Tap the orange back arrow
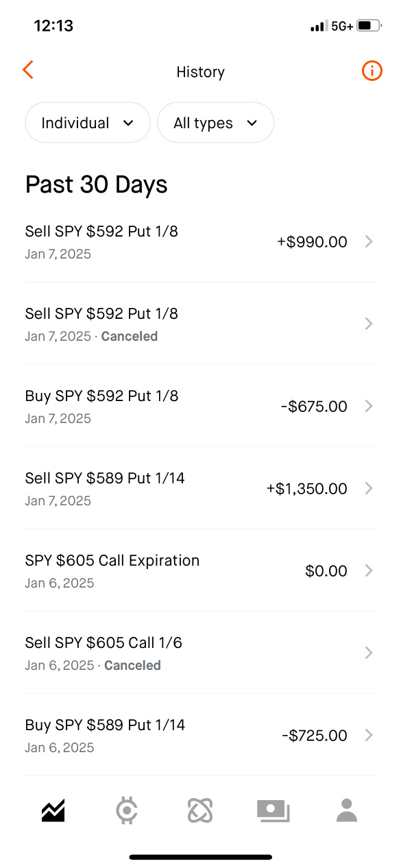401x868 pixels. tap(28, 70)
